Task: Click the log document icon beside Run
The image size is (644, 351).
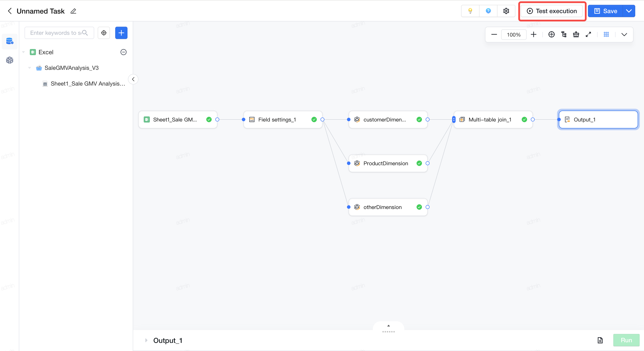Action: coord(600,340)
